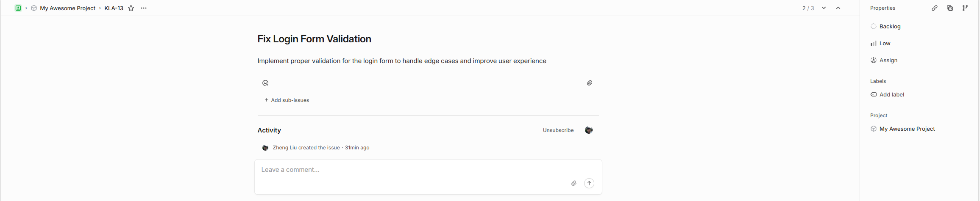The image size is (980, 201).
Task: Unsubscribe from issue activity
Action: [x=558, y=130]
